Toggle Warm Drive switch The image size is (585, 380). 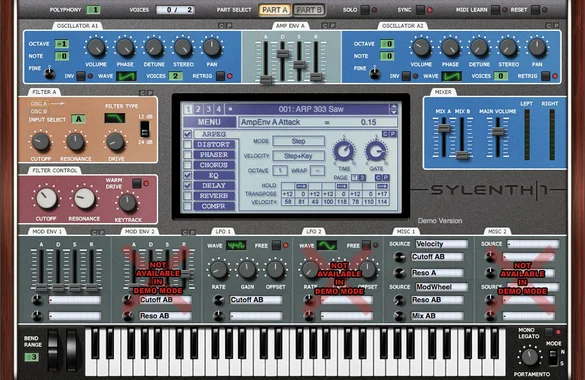[x=137, y=183]
